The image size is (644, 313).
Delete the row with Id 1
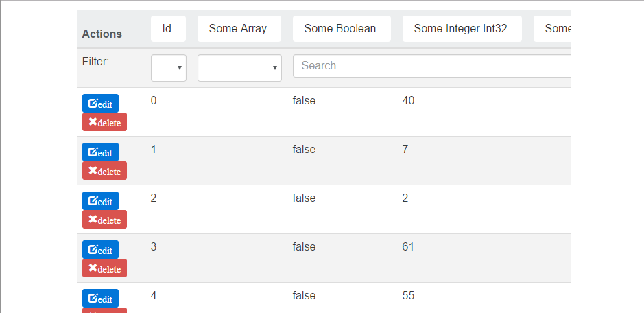tap(104, 171)
